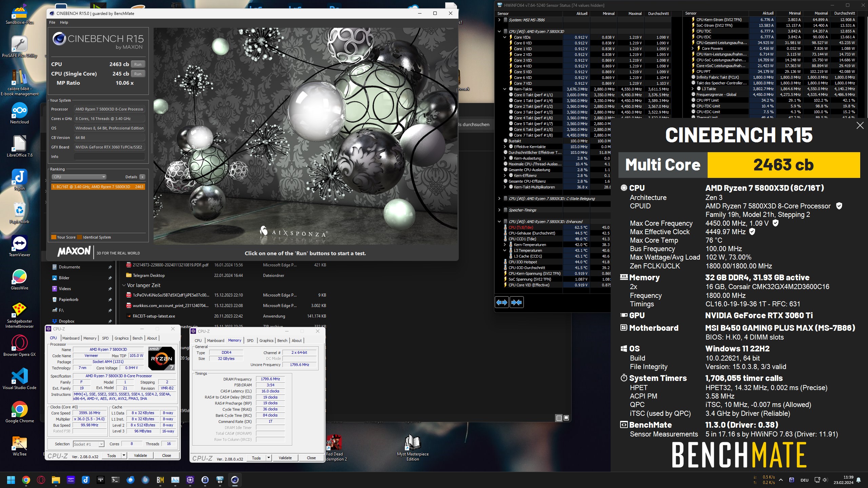The image size is (868, 488).
Task: Click Validate in CPU-Z CPU window
Action: click(140, 455)
